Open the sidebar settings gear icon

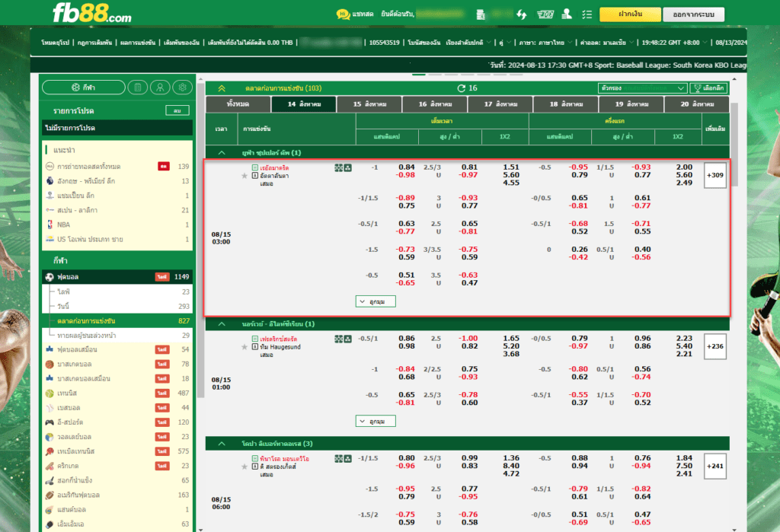(x=183, y=88)
